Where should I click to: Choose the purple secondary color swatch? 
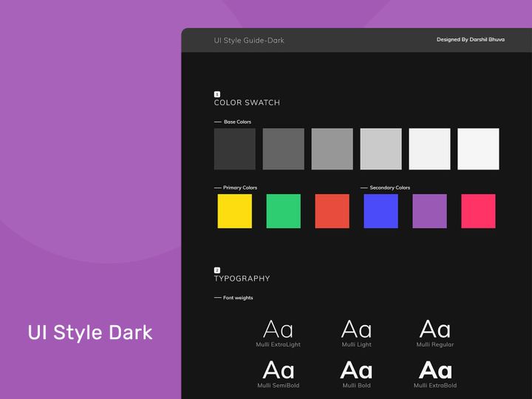[429, 211]
